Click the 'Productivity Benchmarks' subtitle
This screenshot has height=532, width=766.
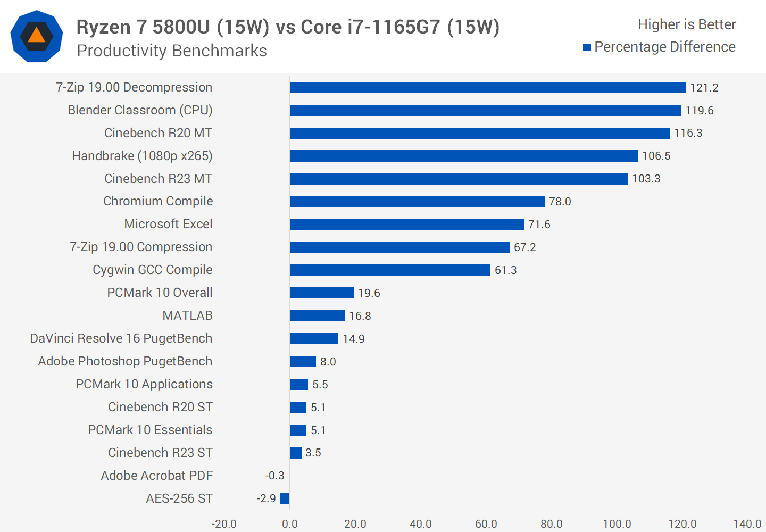[172, 51]
